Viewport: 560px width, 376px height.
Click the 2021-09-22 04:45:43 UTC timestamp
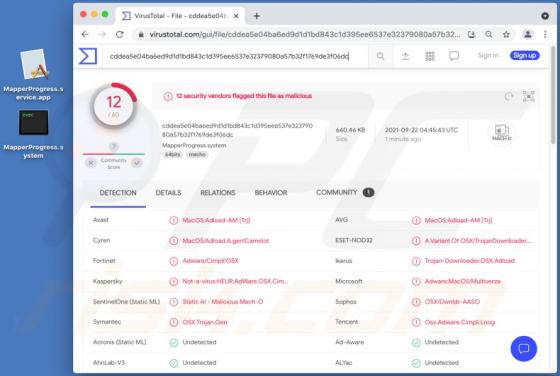(421, 130)
